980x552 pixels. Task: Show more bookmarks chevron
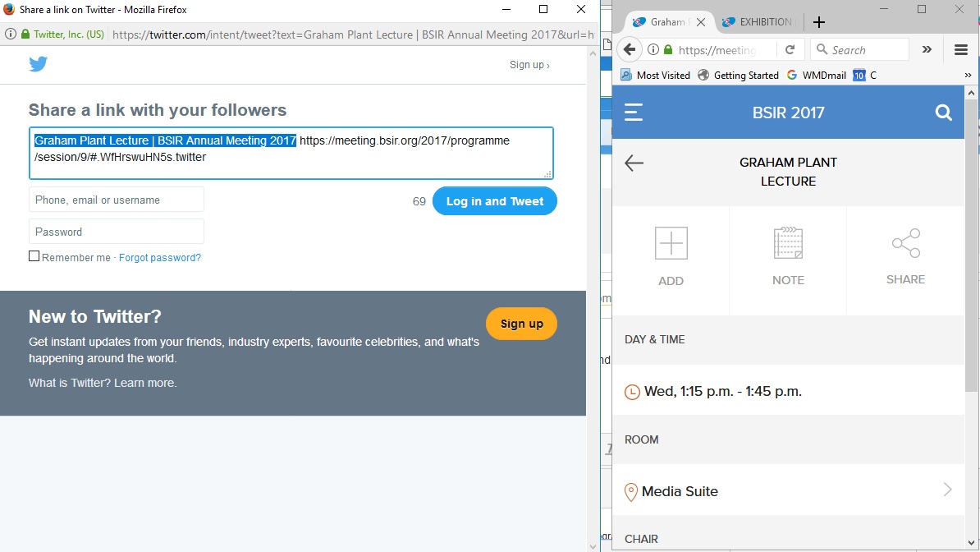(968, 75)
